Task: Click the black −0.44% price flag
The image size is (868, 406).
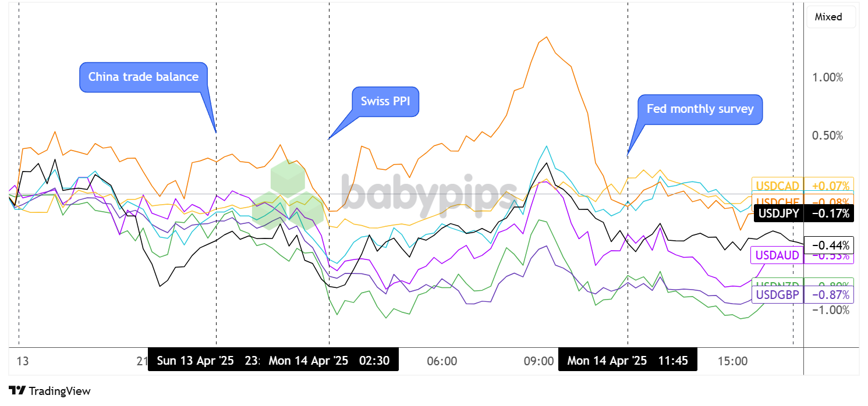Action: coord(829,246)
